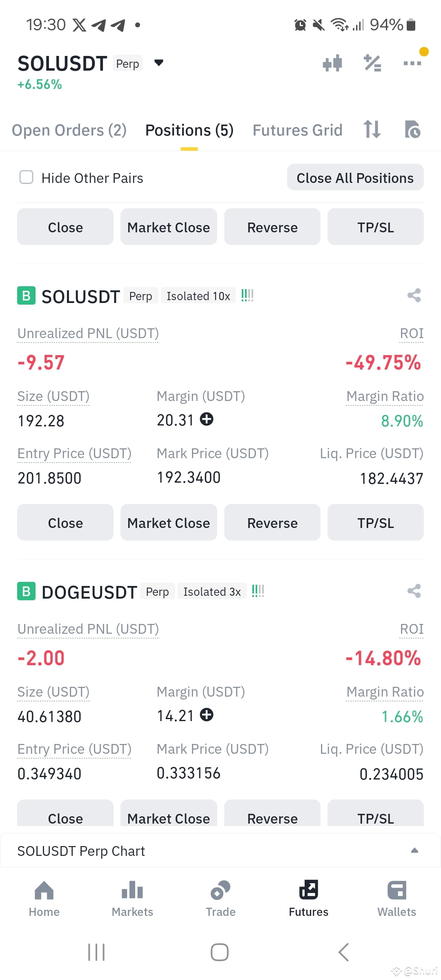441x980 pixels.
Task: Open the SOLUSDT pair selector dropdown arrow
Action: click(159, 63)
